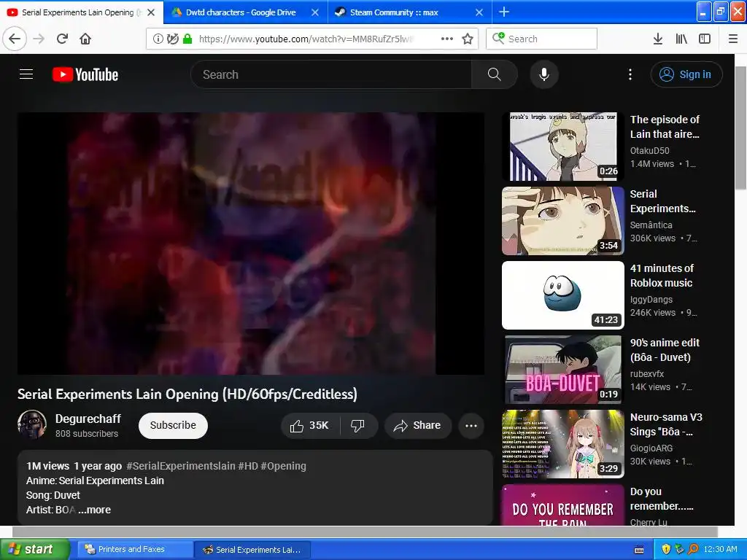Select Serial Experiments Lai... taskbar item
The width and height of the screenshot is (747, 560).
point(252,549)
